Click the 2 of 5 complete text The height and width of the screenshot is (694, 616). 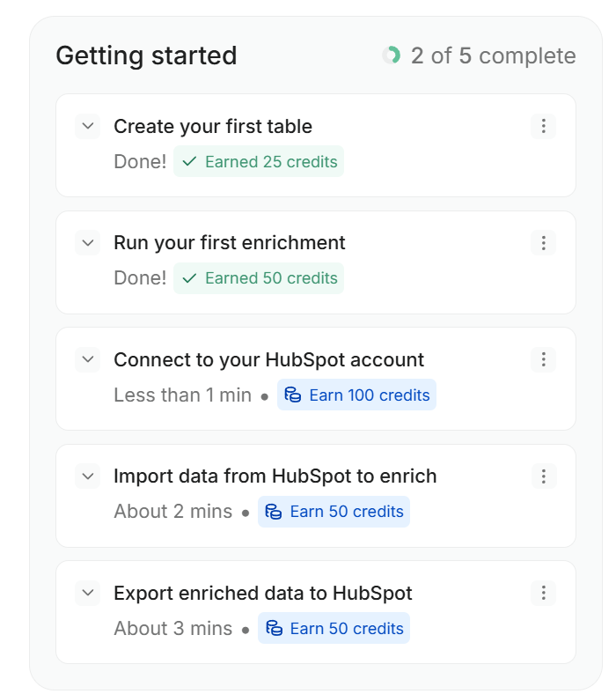pos(493,55)
